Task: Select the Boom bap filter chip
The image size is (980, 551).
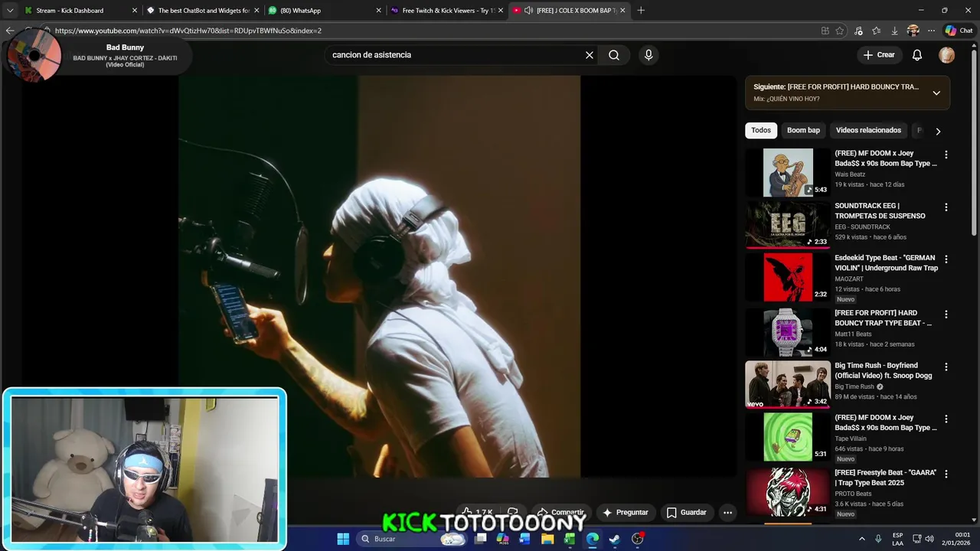Action: (803, 130)
